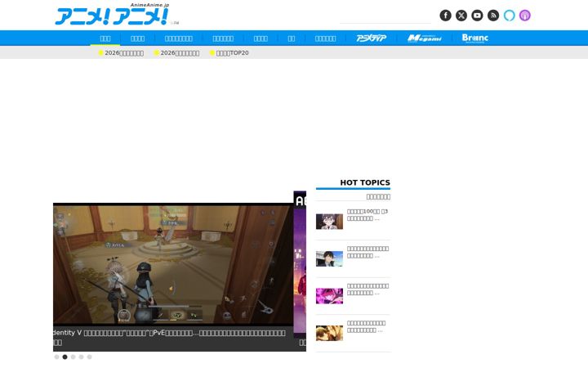Open the Megami logo nav item

424,38
